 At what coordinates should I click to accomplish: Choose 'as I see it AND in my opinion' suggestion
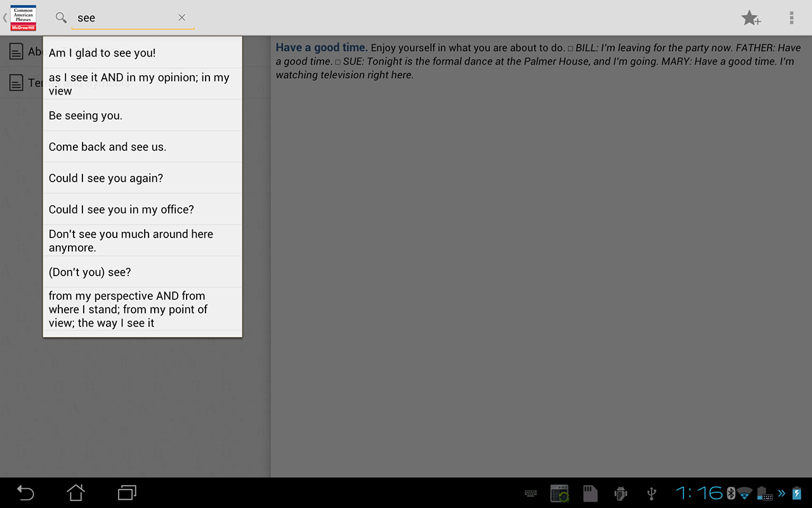(142, 84)
